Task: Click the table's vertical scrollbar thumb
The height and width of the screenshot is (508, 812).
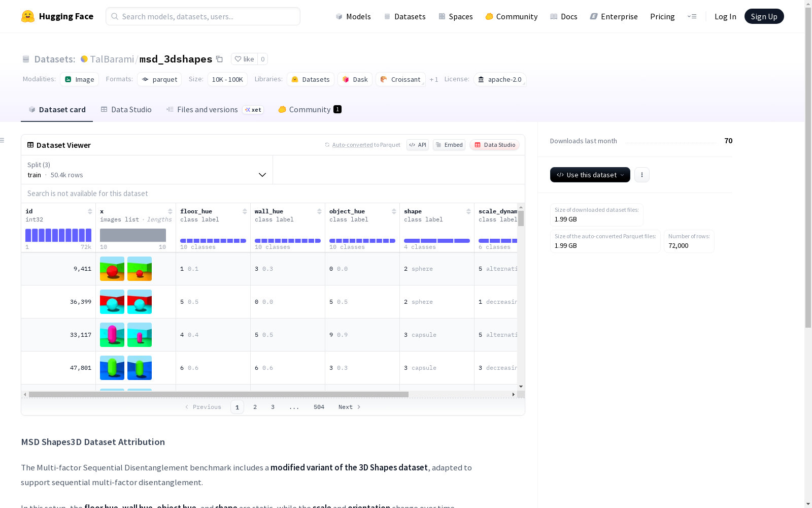Action: pos(521,218)
